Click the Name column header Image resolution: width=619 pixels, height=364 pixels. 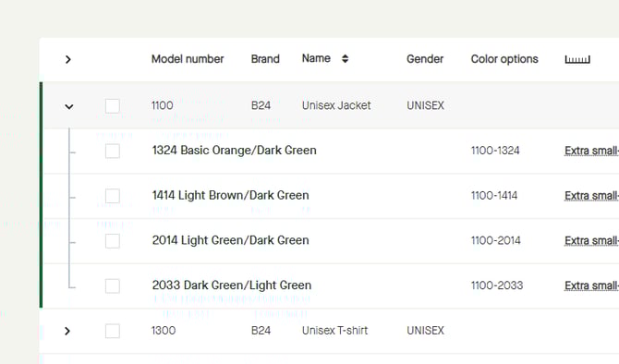point(316,58)
